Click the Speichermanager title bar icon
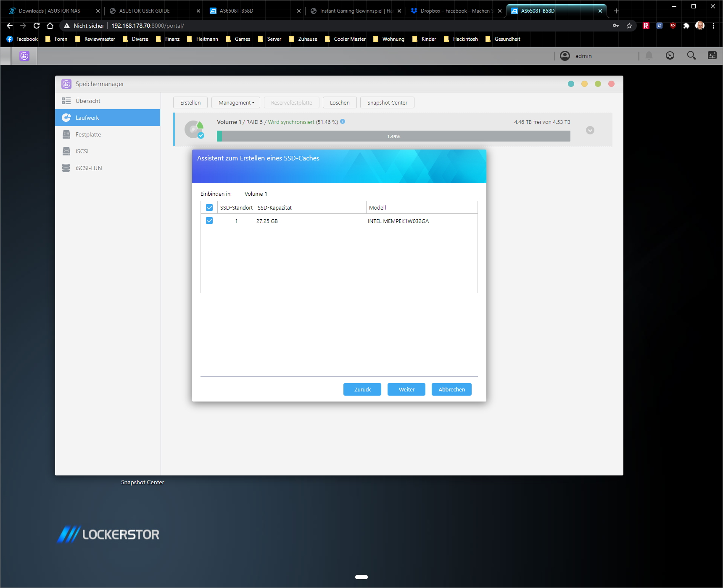Image resolution: width=723 pixels, height=588 pixels. 66,84
